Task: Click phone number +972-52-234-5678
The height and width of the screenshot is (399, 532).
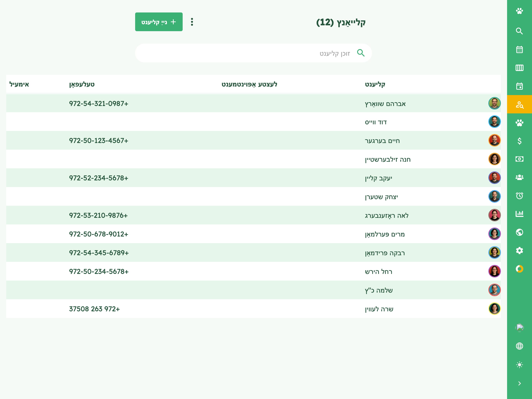Action: pos(99,178)
